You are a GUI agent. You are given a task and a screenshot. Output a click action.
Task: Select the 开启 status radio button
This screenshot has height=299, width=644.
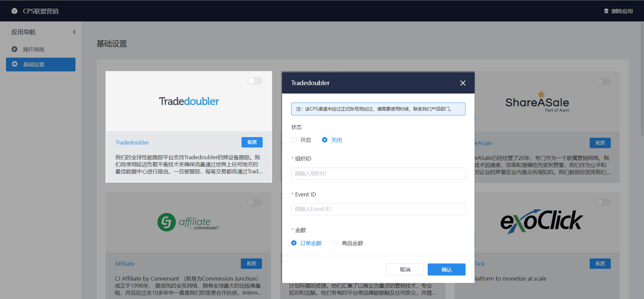pos(294,140)
